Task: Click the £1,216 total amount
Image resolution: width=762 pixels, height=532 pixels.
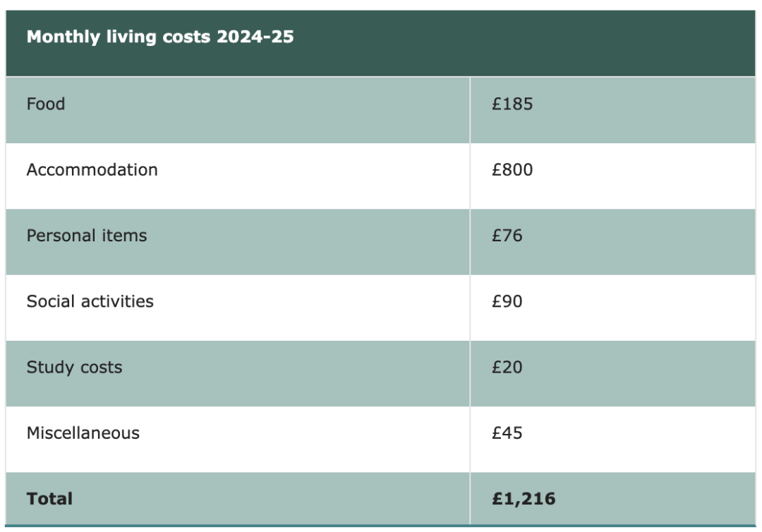Action: pos(524,499)
